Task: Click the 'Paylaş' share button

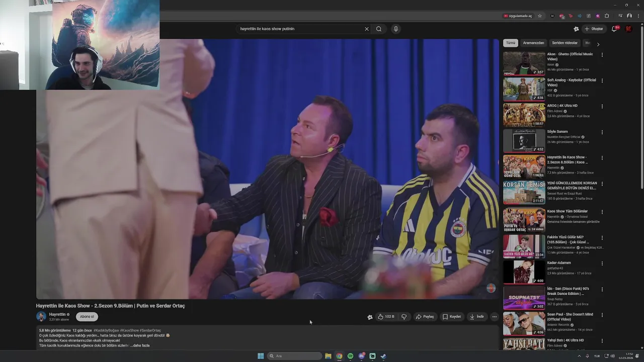Action: point(425,317)
